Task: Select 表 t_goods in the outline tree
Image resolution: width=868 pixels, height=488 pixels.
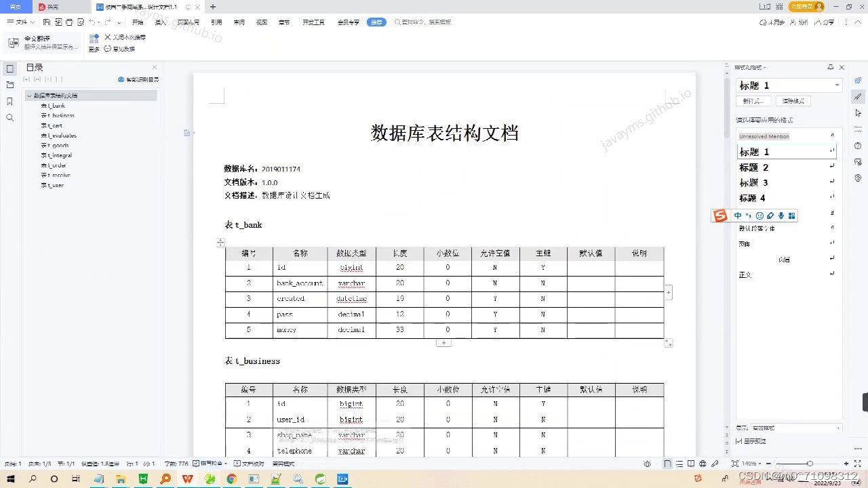Action: tap(55, 146)
